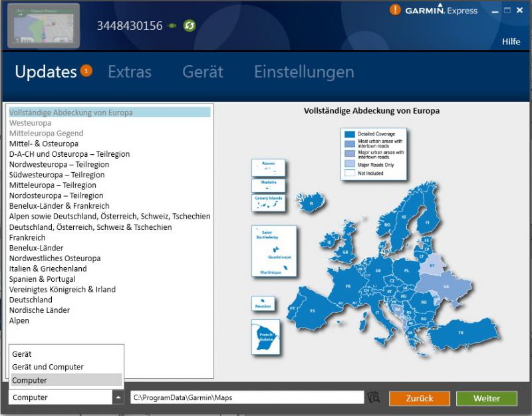Maximize the Garmin Express window
The height and width of the screenshot is (416, 532).
pos(507,10)
